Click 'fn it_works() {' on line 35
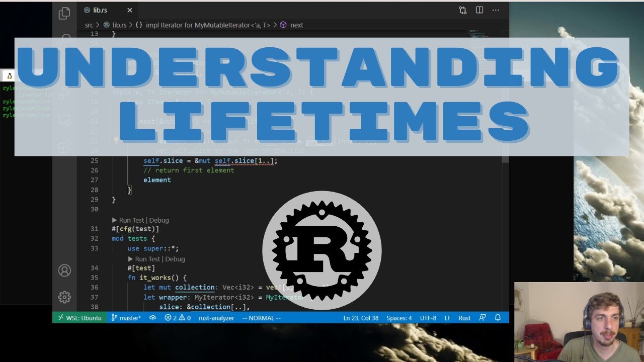 (157, 278)
